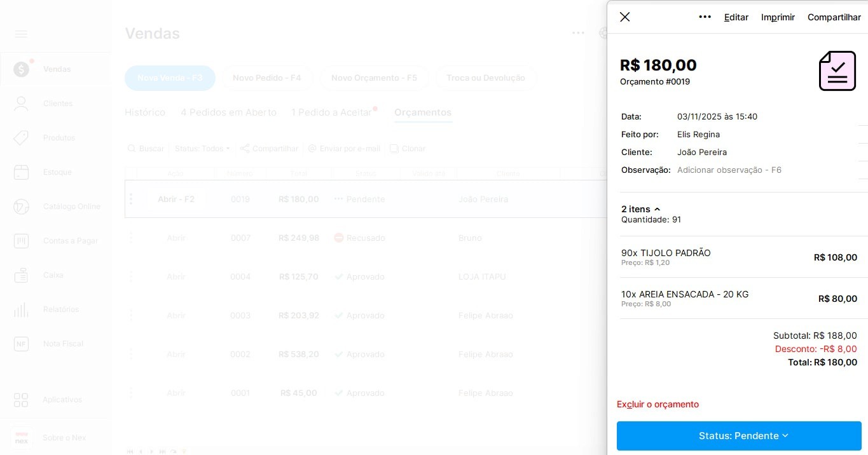Open Contas a Pagar icon in the sidebar
This screenshot has width=868, height=455.
coord(21,241)
